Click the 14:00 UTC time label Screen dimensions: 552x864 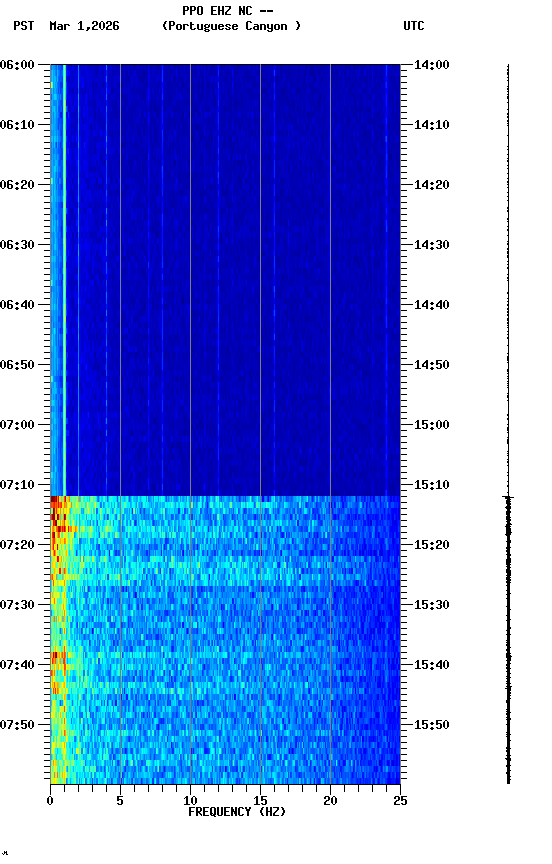point(432,65)
